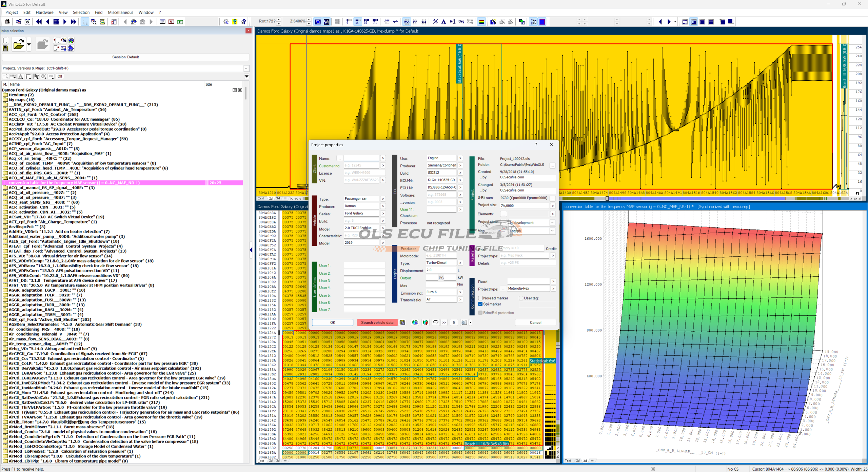Click the open folder icon in Map selection
Screen dimensions: 868x472
point(18,44)
